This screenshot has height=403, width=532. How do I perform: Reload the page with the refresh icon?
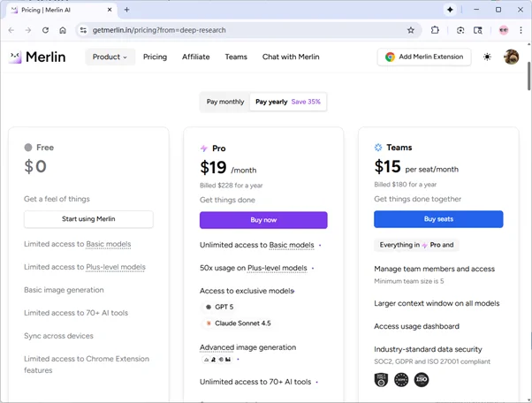pos(44,30)
